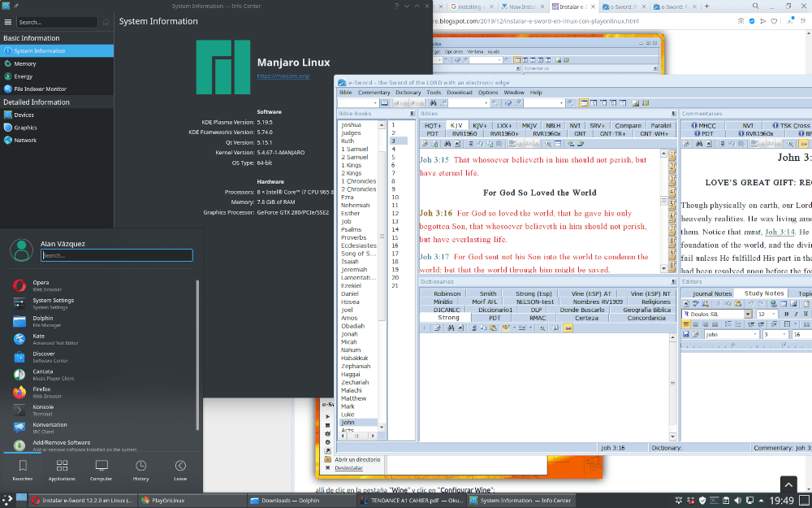812x508 pixels.
Task: Open the Dictionary menu in e-Sword
Action: click(x=408, y=93)
